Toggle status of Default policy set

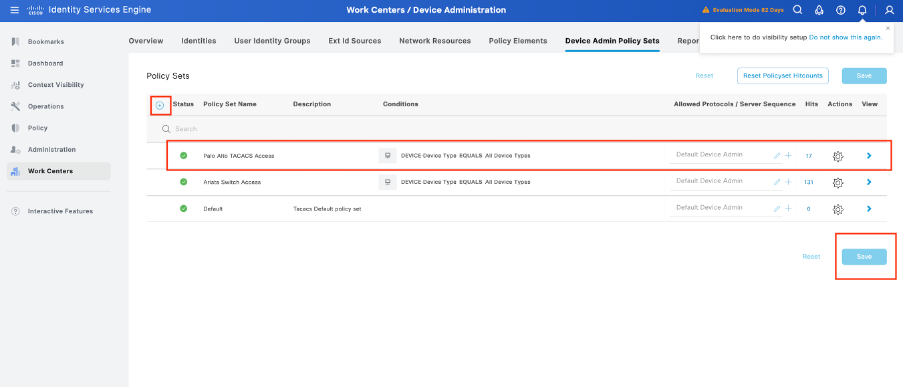[183, 209]
